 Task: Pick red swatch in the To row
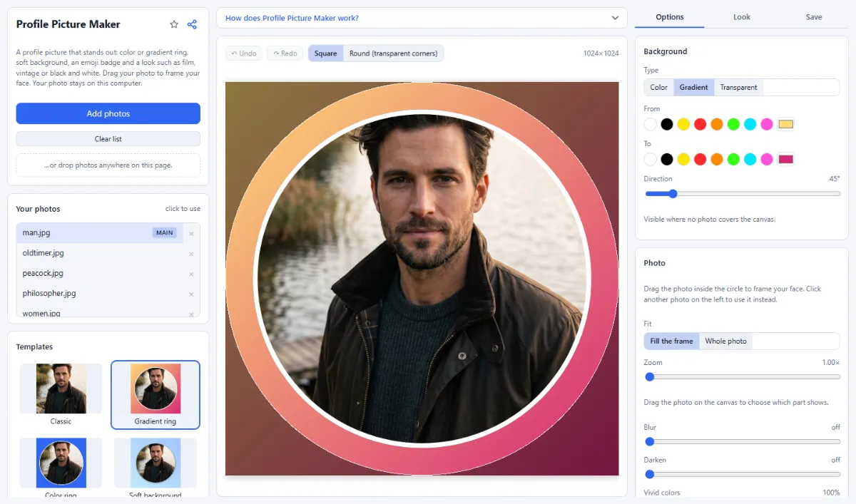[x=700, y=159]
